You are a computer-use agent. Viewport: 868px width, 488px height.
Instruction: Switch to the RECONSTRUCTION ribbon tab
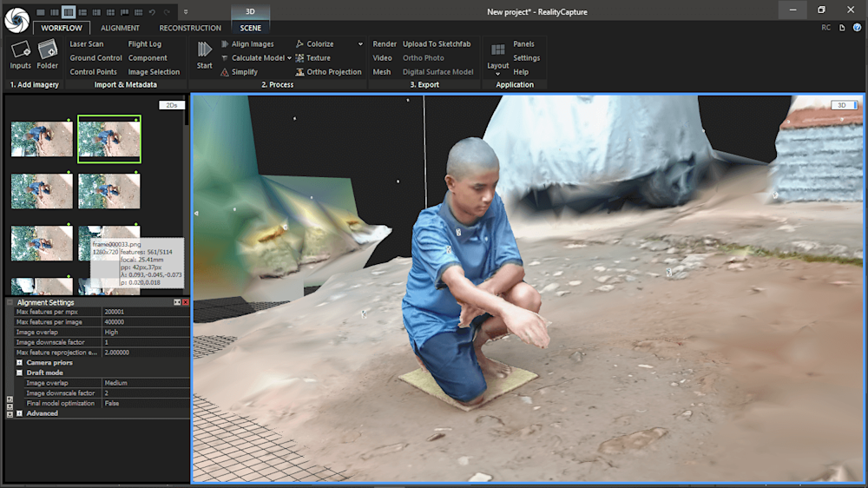[190, 28]
